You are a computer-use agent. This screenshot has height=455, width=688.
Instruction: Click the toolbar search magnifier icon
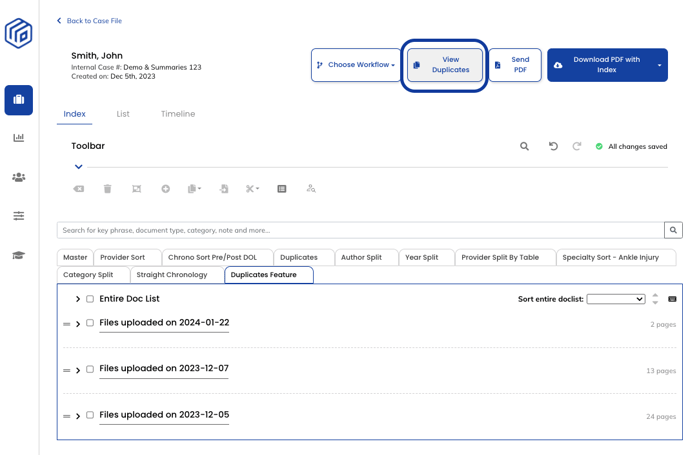click(x=524, y=146)
